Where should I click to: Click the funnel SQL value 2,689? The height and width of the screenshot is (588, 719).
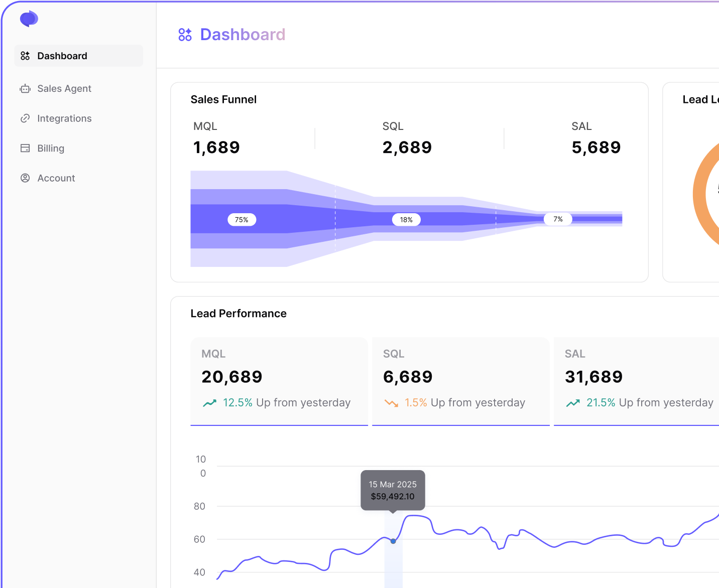(x=407, y=148)
